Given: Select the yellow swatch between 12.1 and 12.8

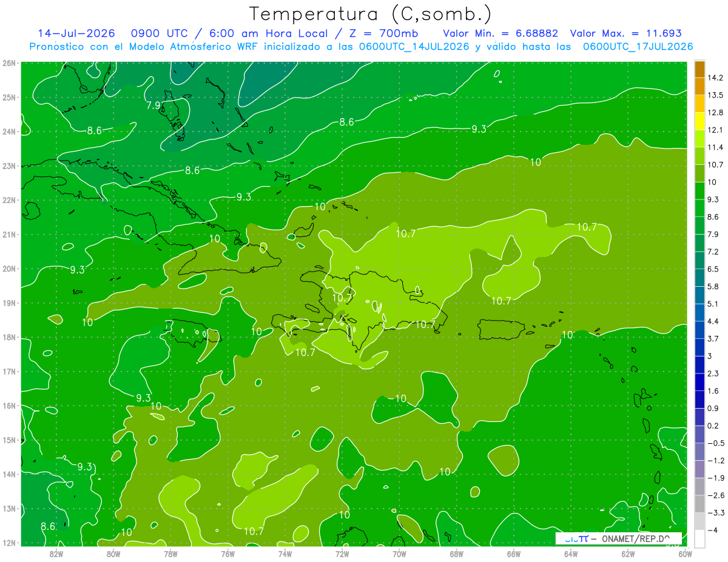Looking at the screenshot, I should (699, 121).
